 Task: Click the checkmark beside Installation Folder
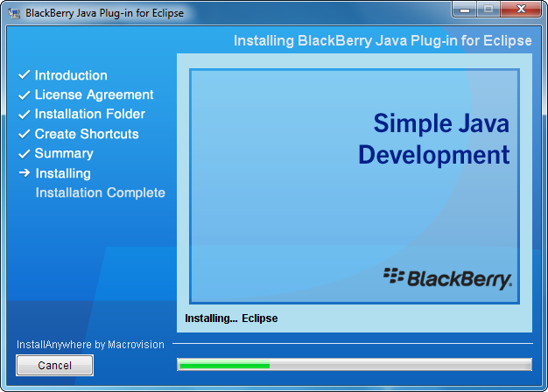tap(25, 115)
